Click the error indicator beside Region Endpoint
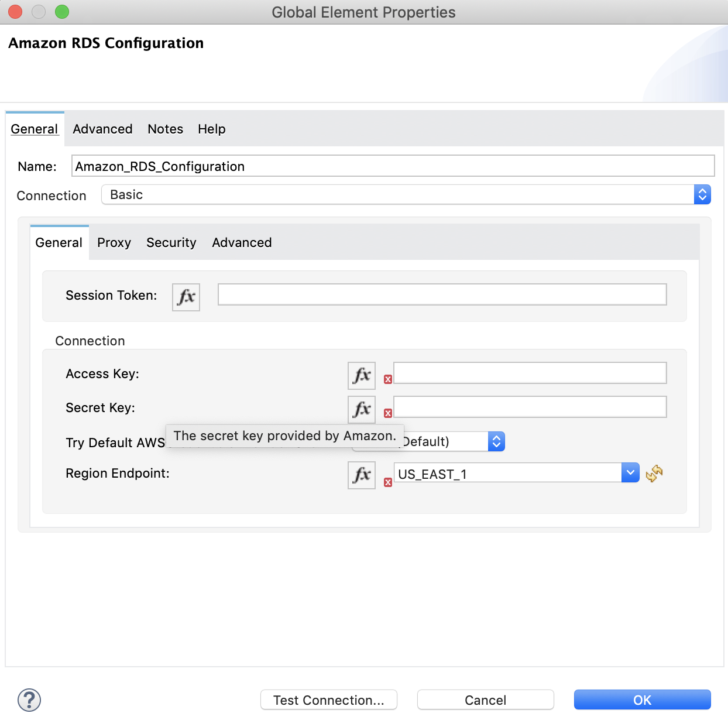Image resolution: width=728 pixels, height=727 pixels. [387, 481]
